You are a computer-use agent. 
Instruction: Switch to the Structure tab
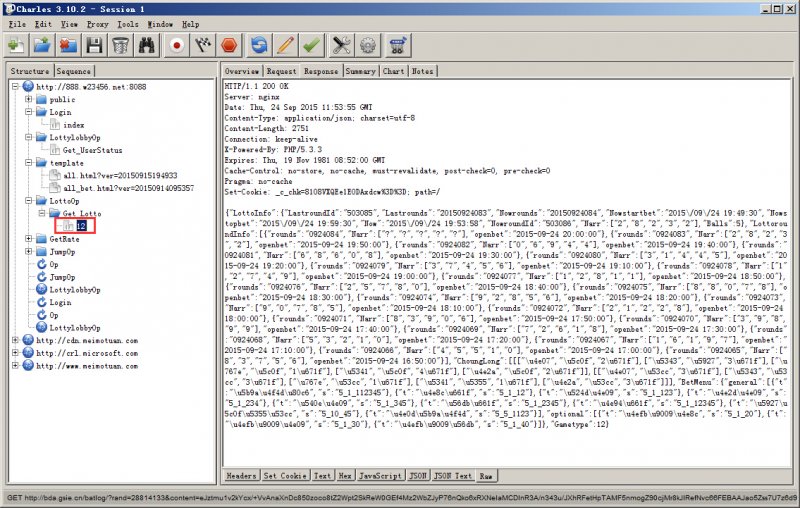tap(30, 71)
